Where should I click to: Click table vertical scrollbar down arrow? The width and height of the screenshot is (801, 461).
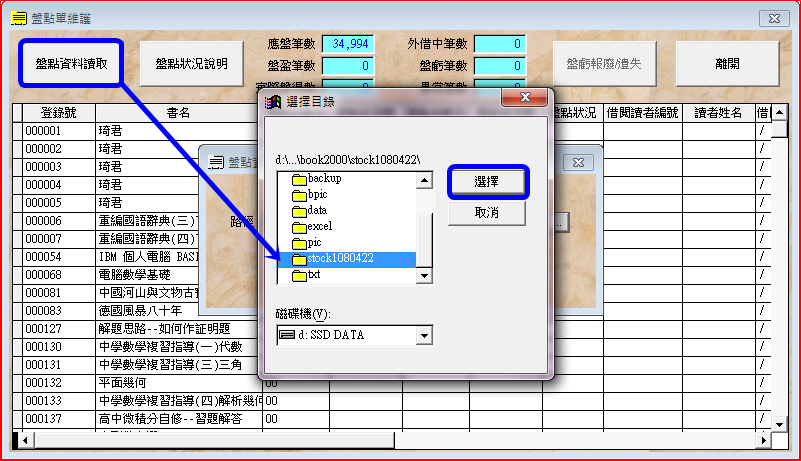779,424
